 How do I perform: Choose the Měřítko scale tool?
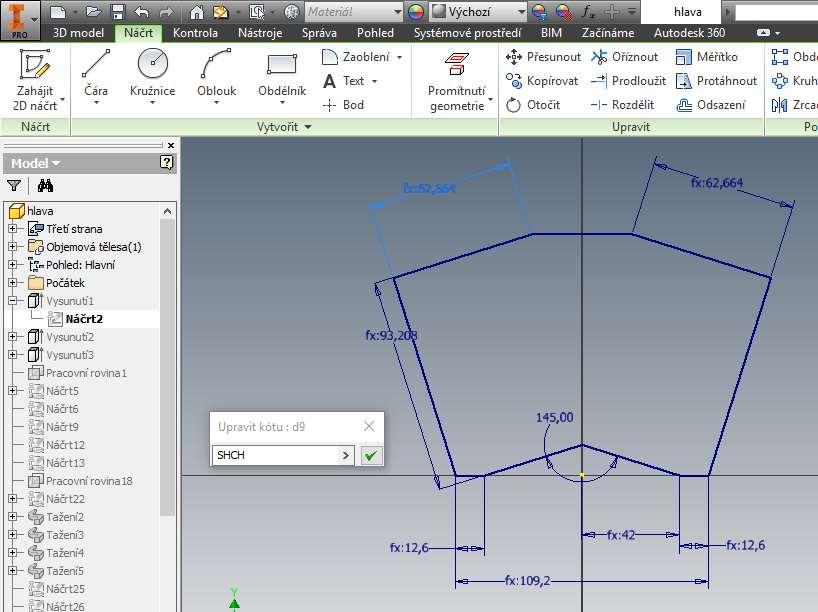pyautogui.click(x=706, y=56)
